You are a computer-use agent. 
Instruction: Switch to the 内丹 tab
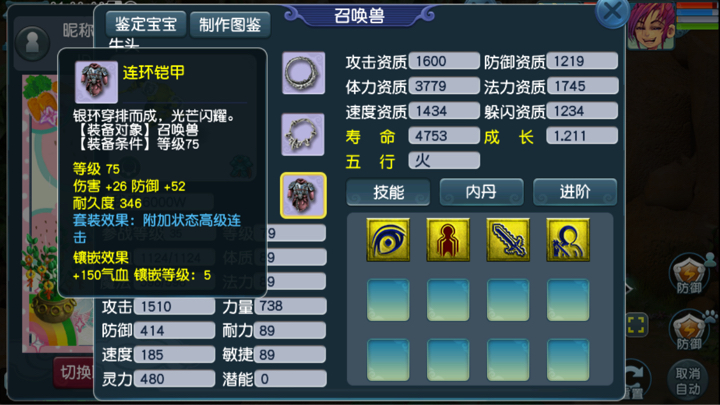click(x=481, y=192)
